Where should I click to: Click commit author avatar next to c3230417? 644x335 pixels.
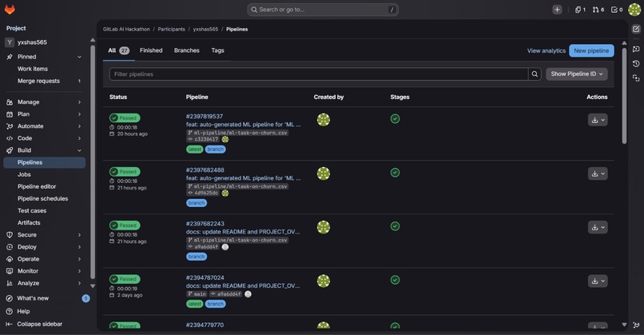[x=225, y=139]
